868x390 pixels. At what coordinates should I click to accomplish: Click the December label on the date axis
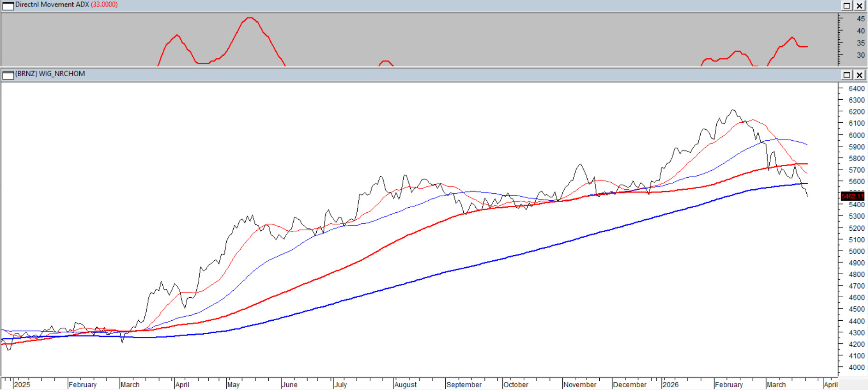click(x=630, y=384)
